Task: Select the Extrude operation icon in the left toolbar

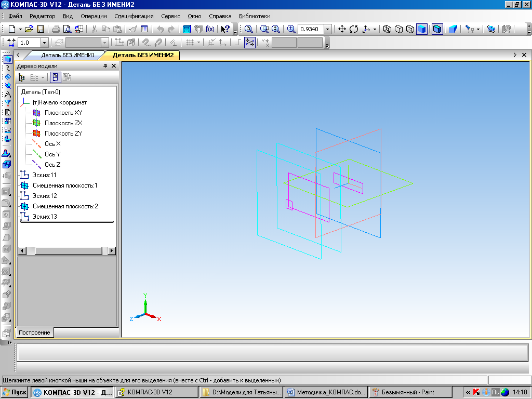Action: [7, 164]
